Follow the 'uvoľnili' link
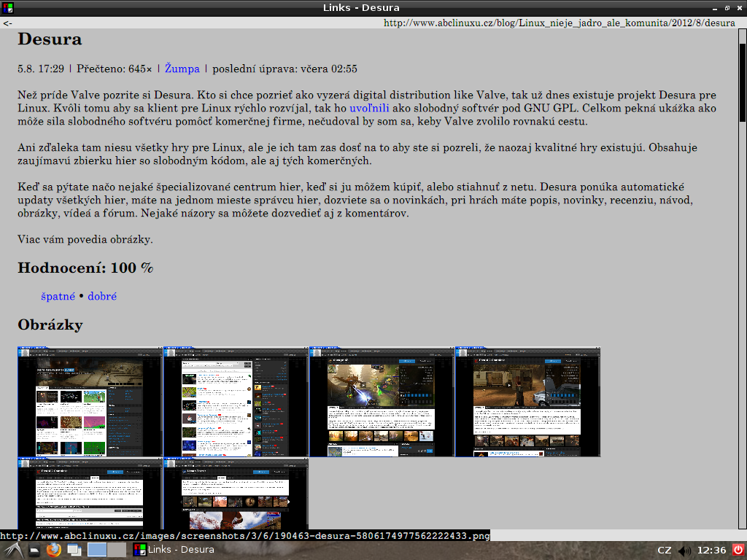The width and height of the screenshot is (747, 560). click(x=369, y=108)
